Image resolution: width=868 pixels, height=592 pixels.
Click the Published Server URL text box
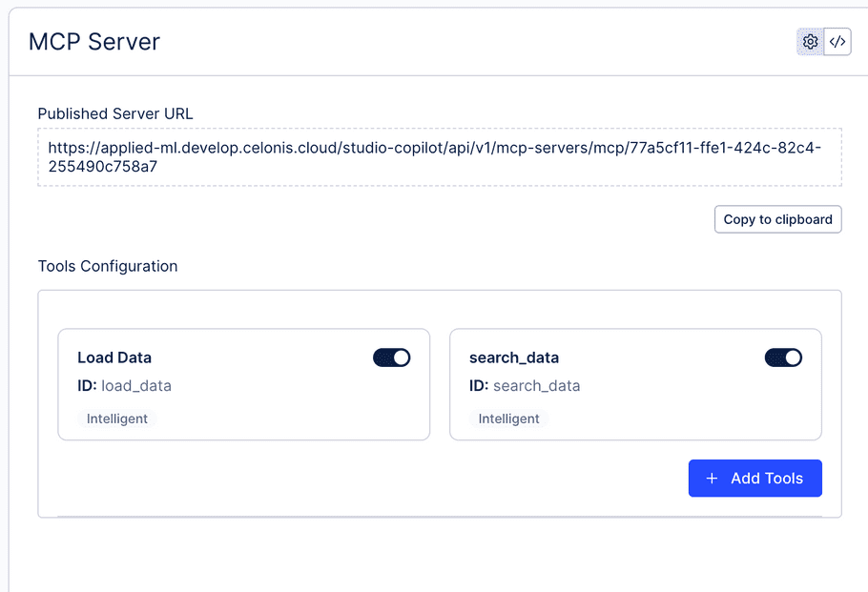pyautogui.click(x=439, y=157)
